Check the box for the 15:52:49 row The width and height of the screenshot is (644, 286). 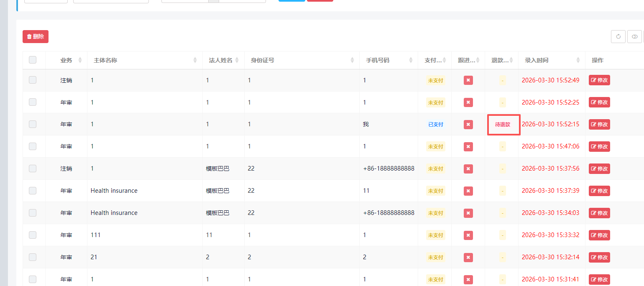tap(33, 80)
